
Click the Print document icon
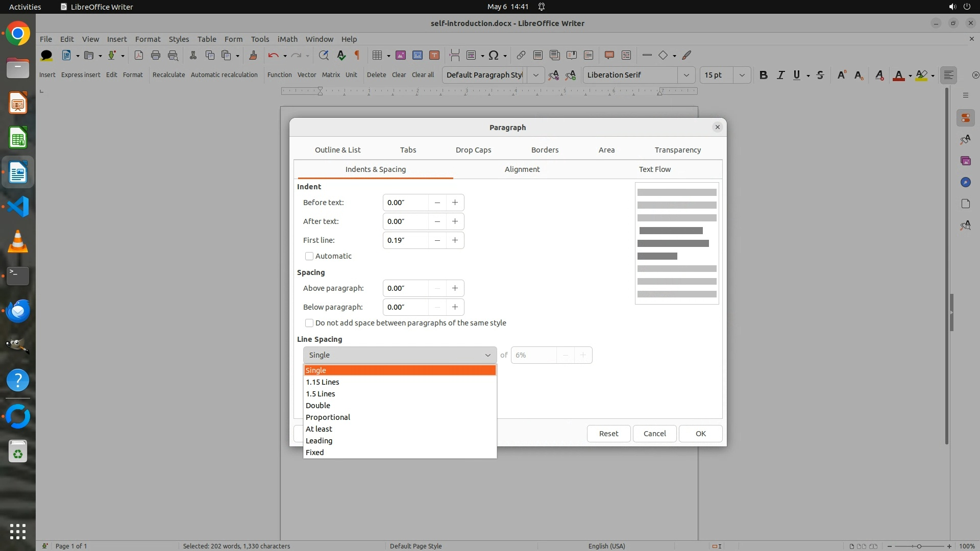point(156,55)
